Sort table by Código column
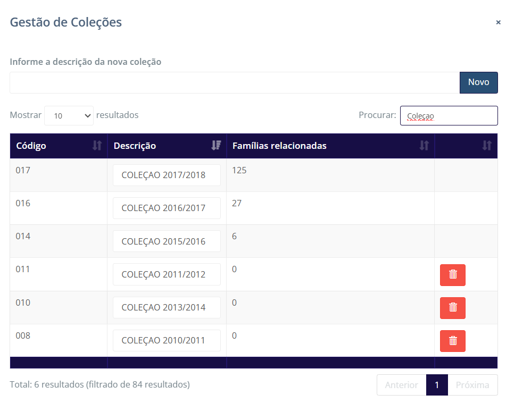The height and width of the screenshot is (420, 506). [x=59, y=146]
